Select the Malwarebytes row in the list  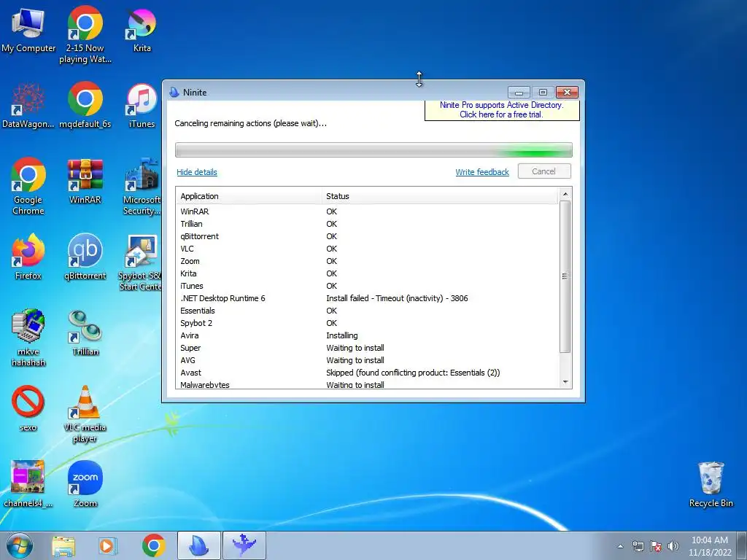pos(368,384)
